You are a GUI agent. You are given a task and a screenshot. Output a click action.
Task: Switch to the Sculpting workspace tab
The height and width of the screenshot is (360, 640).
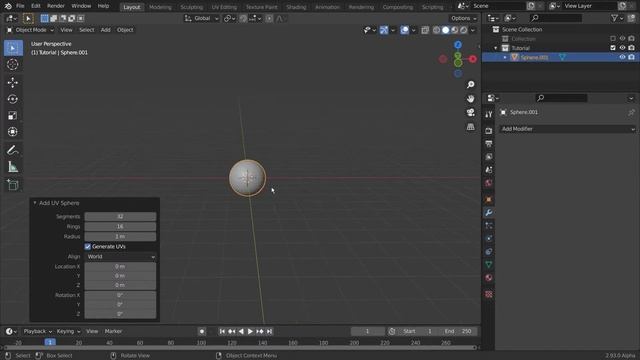[x=192, y=7]
